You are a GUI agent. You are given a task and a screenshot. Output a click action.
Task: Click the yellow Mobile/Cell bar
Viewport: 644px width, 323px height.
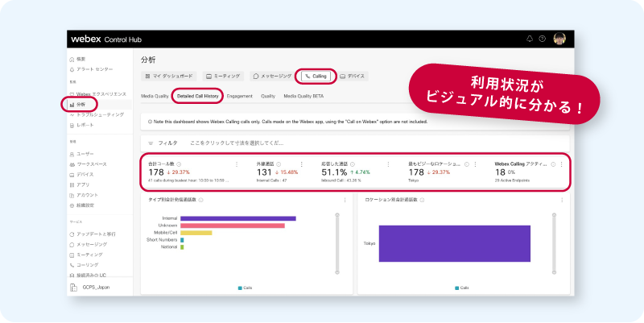point(196,233)
